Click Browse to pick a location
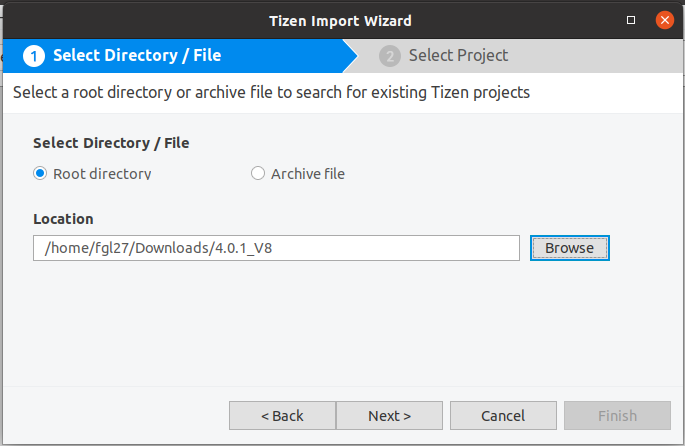The width and height of the screenshot is (685, 446). (569, 248)
